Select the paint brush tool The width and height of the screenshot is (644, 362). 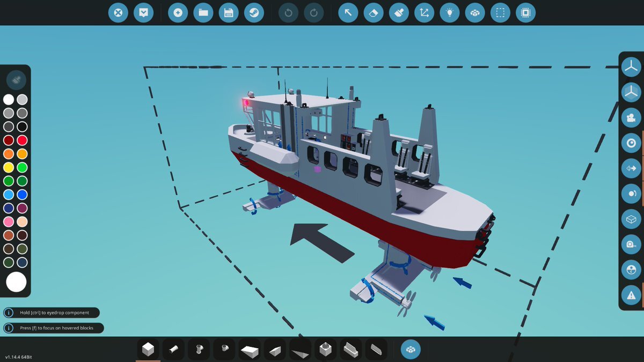click(x=399, y=12)
